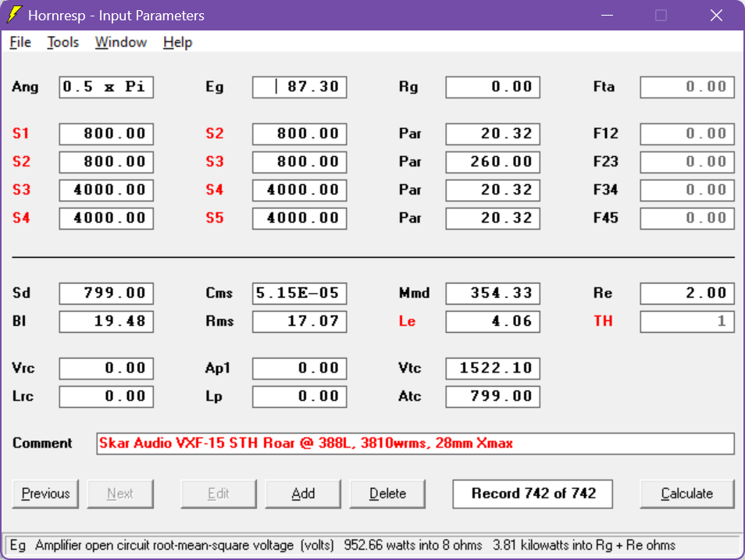Click the second-column S3 field 800.00
Viewport: 745px width, 560px height.
click(300, 162)
